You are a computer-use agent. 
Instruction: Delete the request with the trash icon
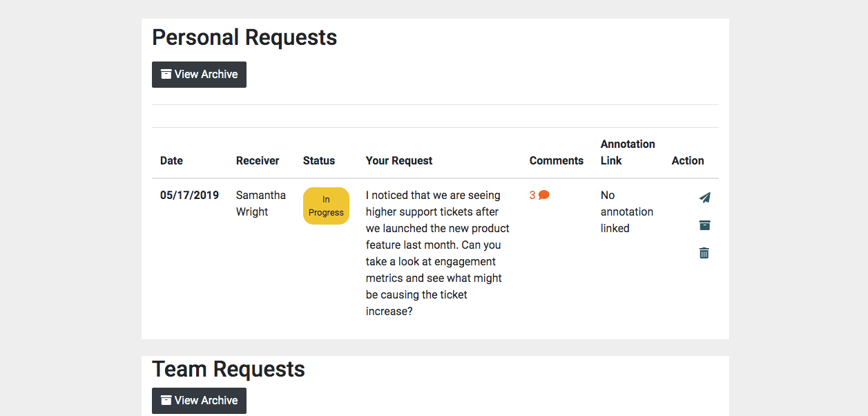pos(704,253)
